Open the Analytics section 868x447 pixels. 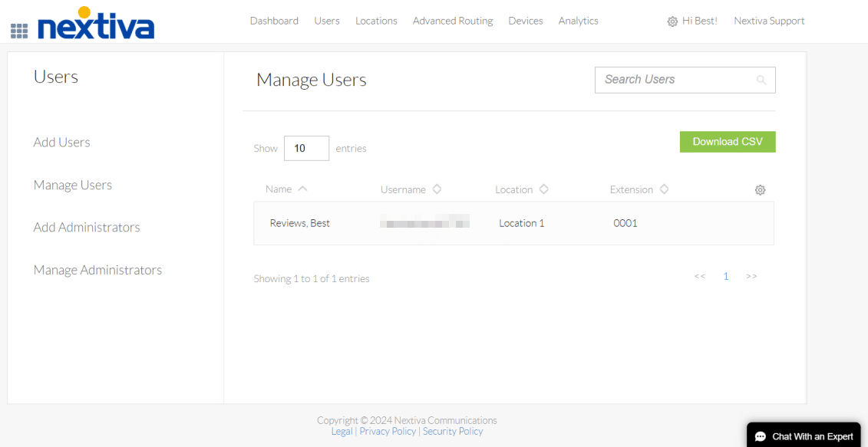tap(578, 21)
